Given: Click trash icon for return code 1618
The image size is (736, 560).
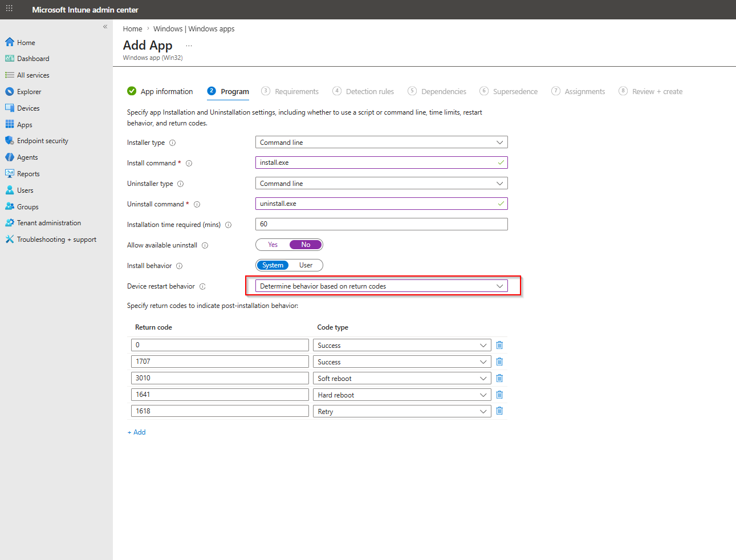Looking at the screenshot, I should pyautogui.click(x=499, y=411).
